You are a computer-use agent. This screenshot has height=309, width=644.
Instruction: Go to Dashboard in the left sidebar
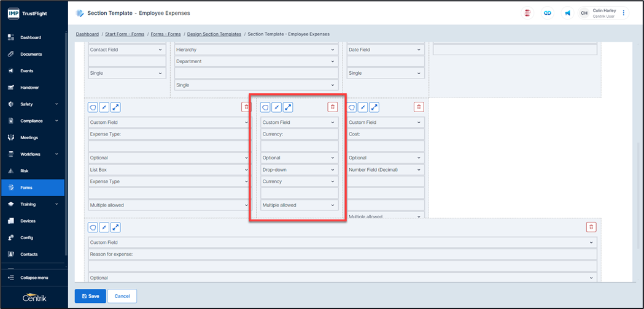pyautogui.click(x=31, y=37)
